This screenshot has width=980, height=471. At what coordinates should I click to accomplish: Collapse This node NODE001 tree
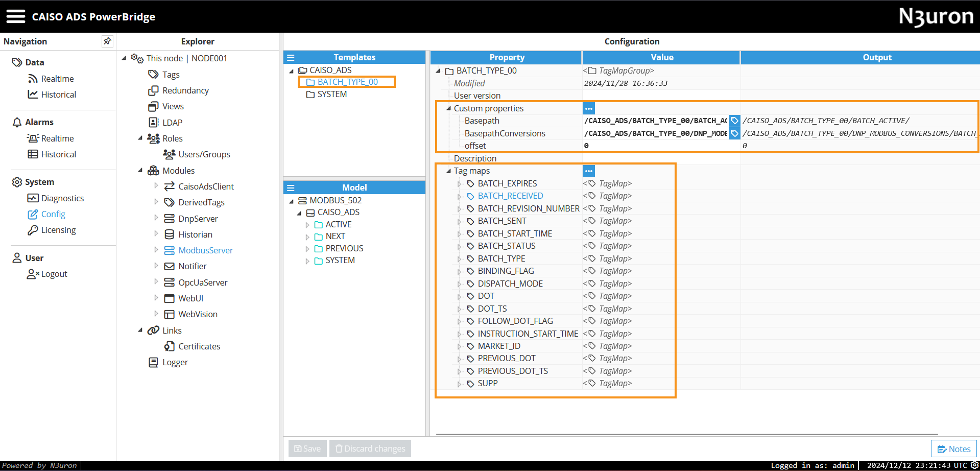[x=124, y=58]
